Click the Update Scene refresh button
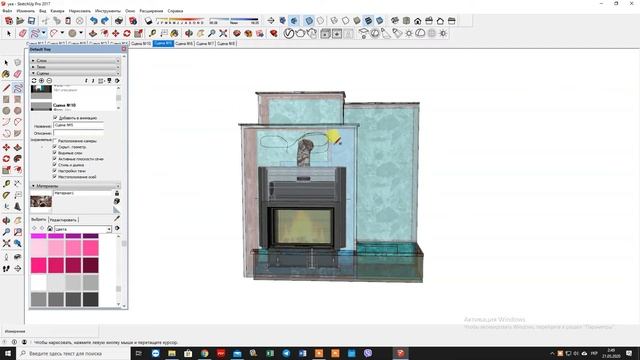The width and height of the screenshot is (640, 360). (34, 81)
